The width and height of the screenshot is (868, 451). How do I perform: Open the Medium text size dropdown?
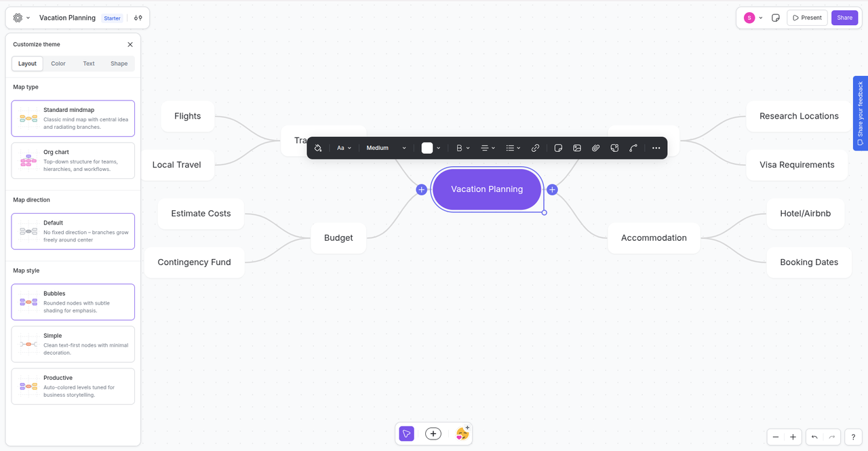tap(387, 148)
